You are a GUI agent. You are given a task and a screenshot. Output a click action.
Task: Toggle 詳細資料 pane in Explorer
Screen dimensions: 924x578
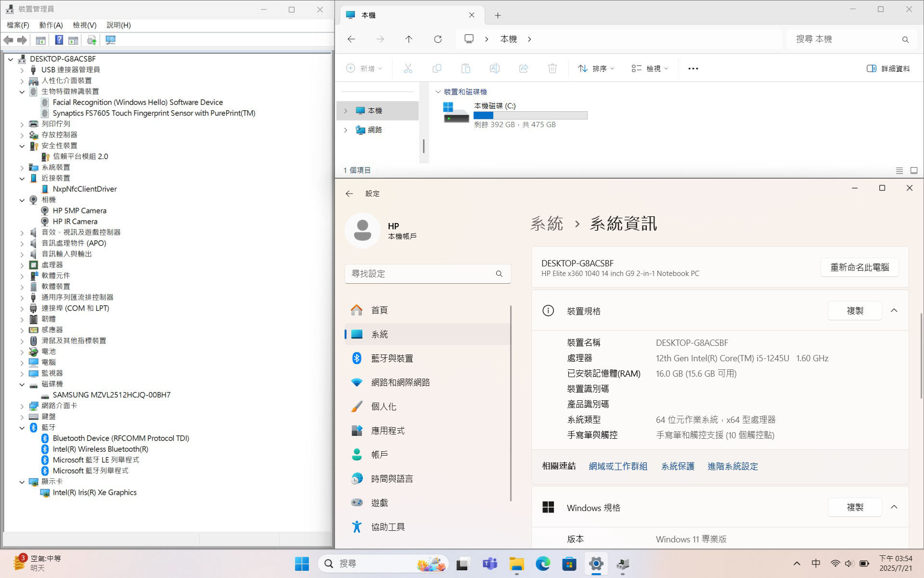888,68
